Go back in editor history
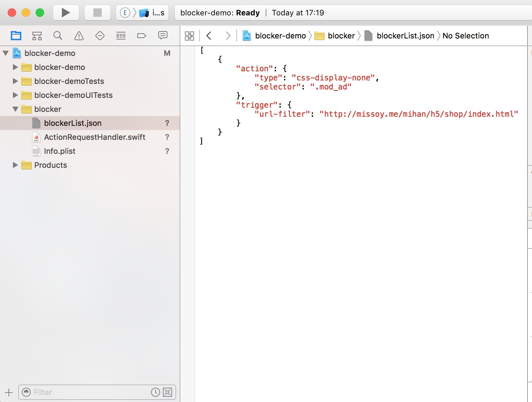 (209, 36)
